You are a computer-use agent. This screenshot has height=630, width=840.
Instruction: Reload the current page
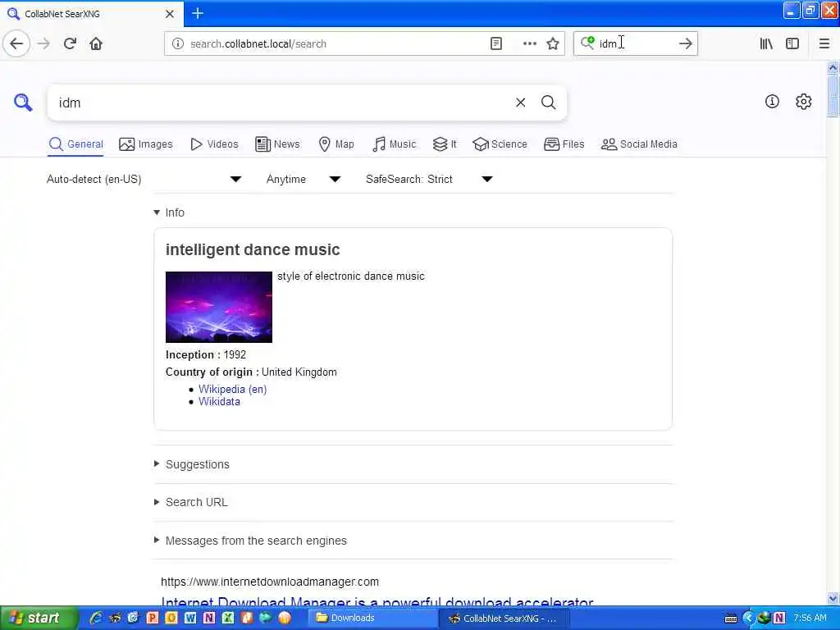click(x=70, y=43)
